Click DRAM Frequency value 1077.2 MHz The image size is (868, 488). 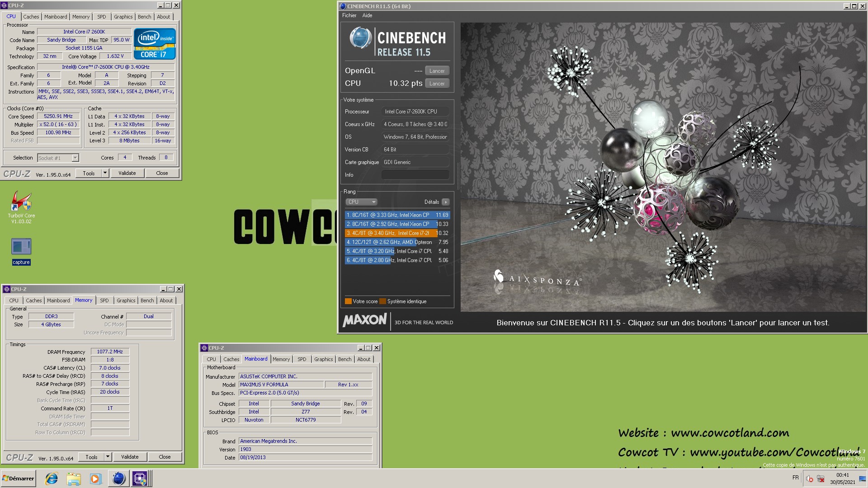[x=110, y=352]
